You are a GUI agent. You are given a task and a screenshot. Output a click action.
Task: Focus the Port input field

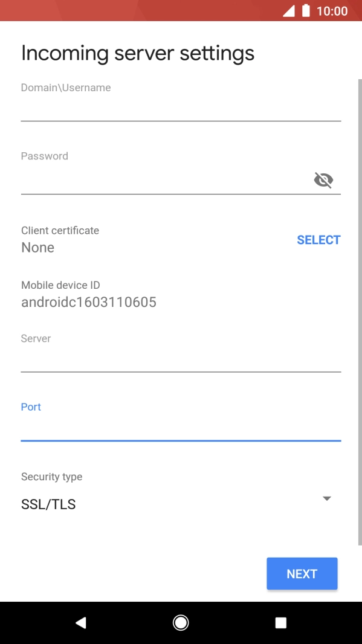pos(181,428)
